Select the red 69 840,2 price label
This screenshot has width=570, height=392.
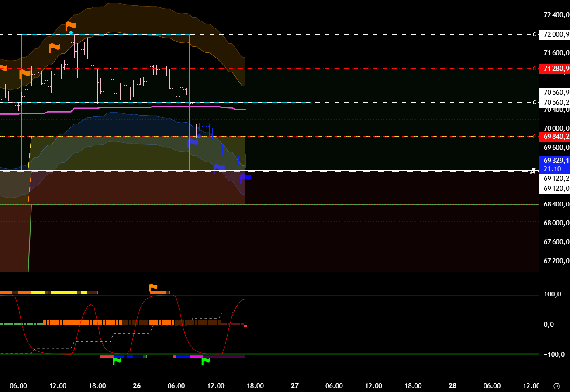click(555, 137)
